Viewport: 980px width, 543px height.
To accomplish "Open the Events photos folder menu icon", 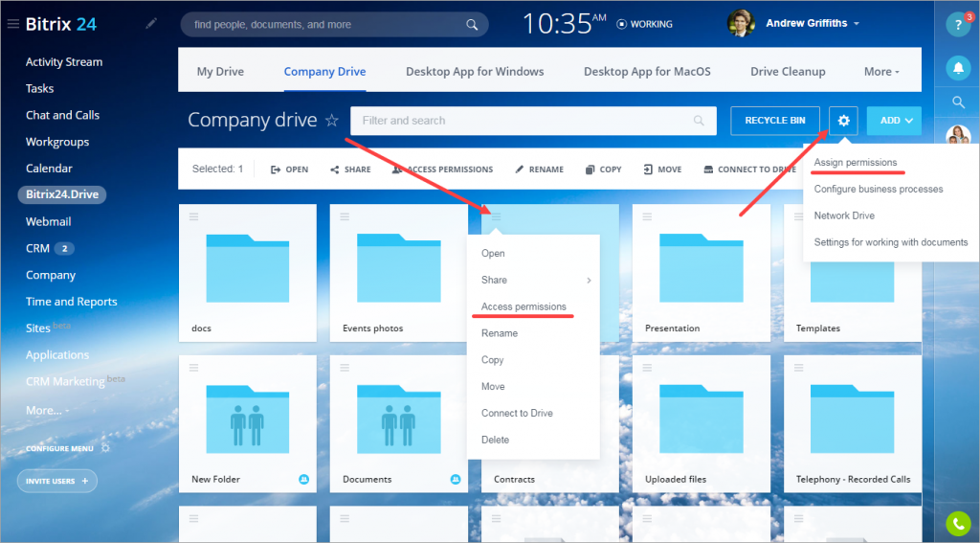I will tap(345, 216).
